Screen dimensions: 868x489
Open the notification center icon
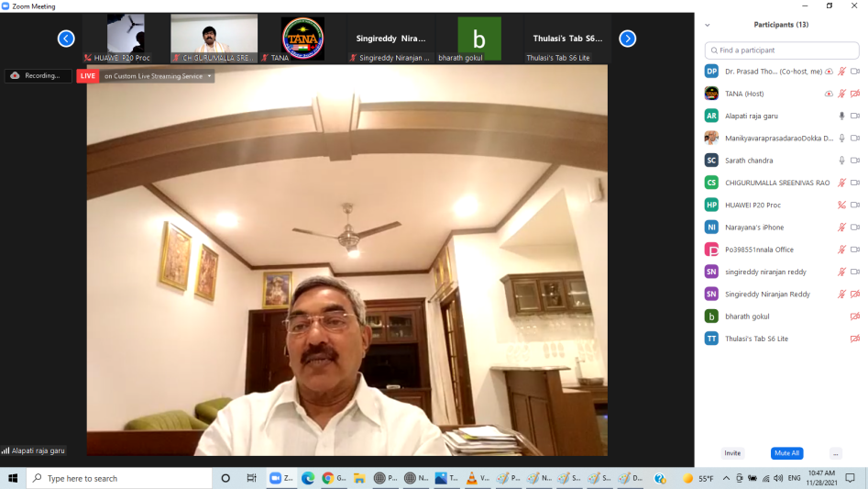point(851,478)
